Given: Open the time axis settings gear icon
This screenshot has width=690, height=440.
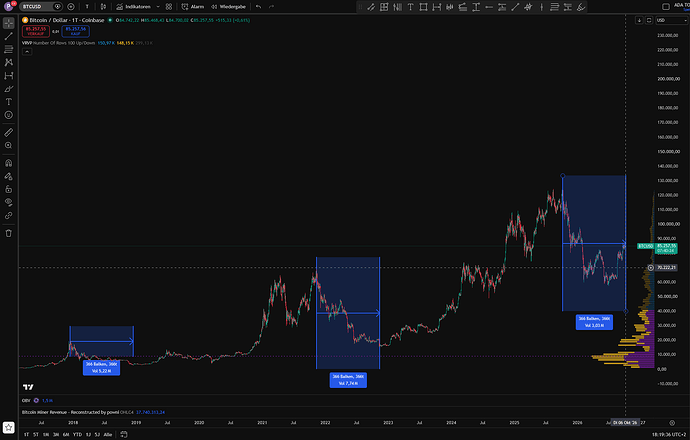Looking at the screenshot, I should (x=672, y=423).
